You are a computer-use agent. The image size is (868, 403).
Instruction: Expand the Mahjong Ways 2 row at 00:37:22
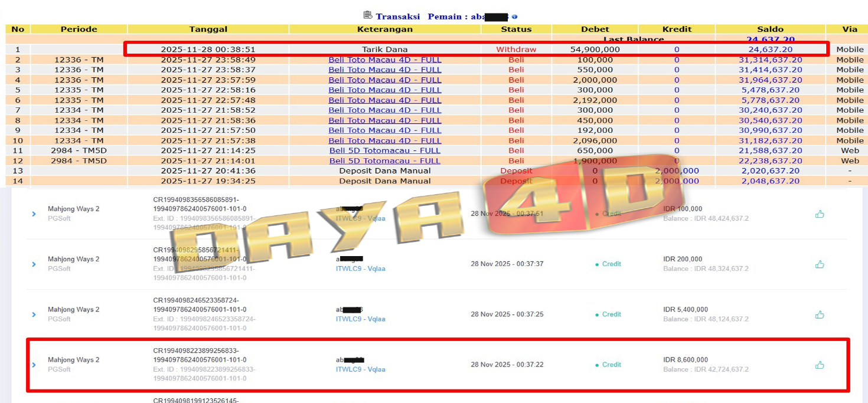click(x=34, y=365)
